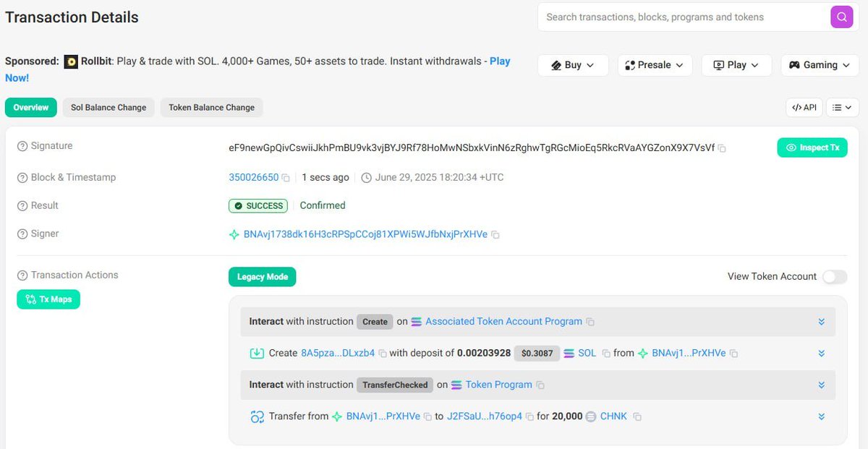Expand the Token Program TransferChecked instruction
The width and height of the screenshot is (868, 449).
tap(822, 385)
